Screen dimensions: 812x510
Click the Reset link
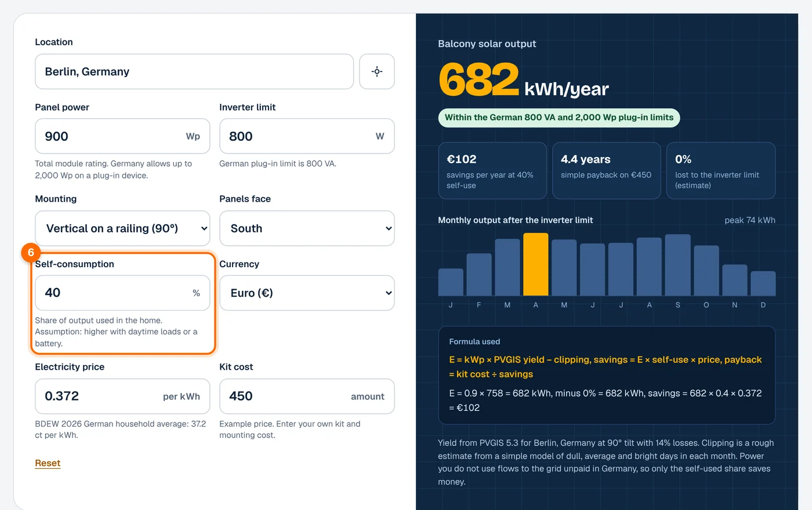coord(48,463)
